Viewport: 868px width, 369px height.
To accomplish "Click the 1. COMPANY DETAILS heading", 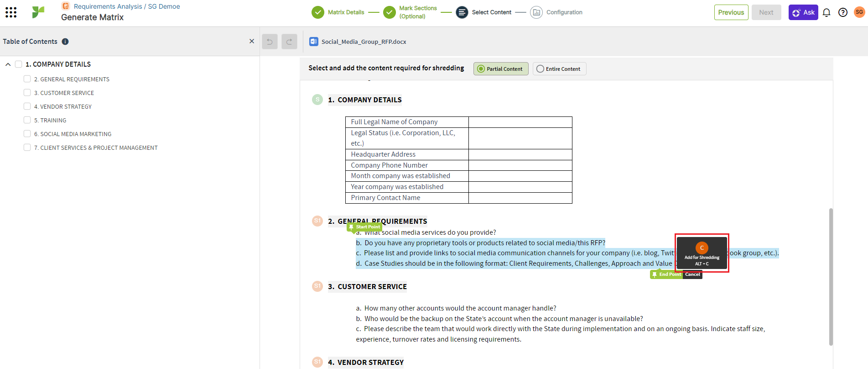I will click(365, 100).
